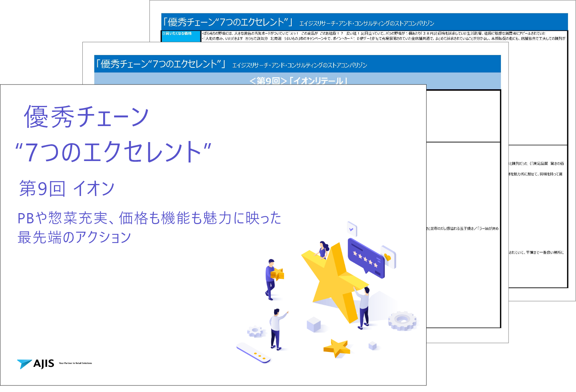Click the checkmark card above the bubble
This screenshot has height=392, width=576.
(x=352, y=229)
